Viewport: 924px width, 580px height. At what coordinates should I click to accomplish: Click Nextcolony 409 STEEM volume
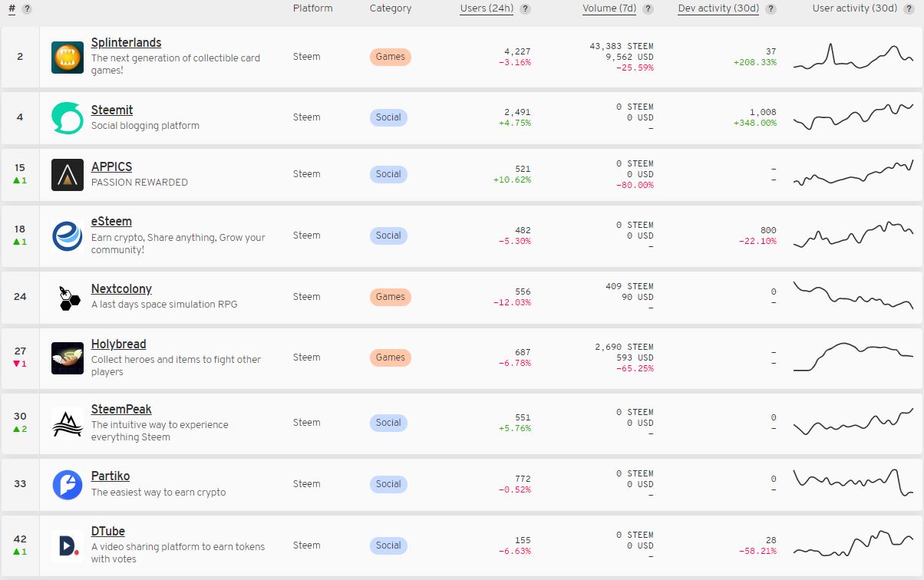(x=629, y=286)
